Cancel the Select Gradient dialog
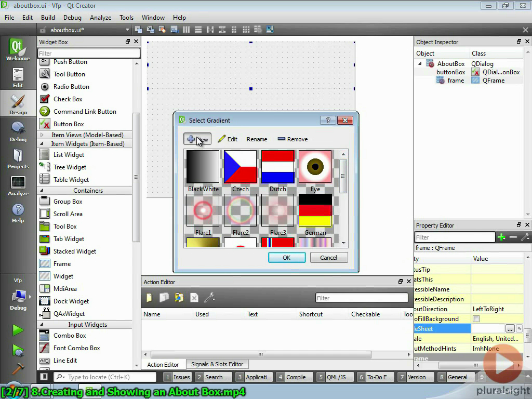Viewport: 532px width, 399px height. click(x=328, y=258)
